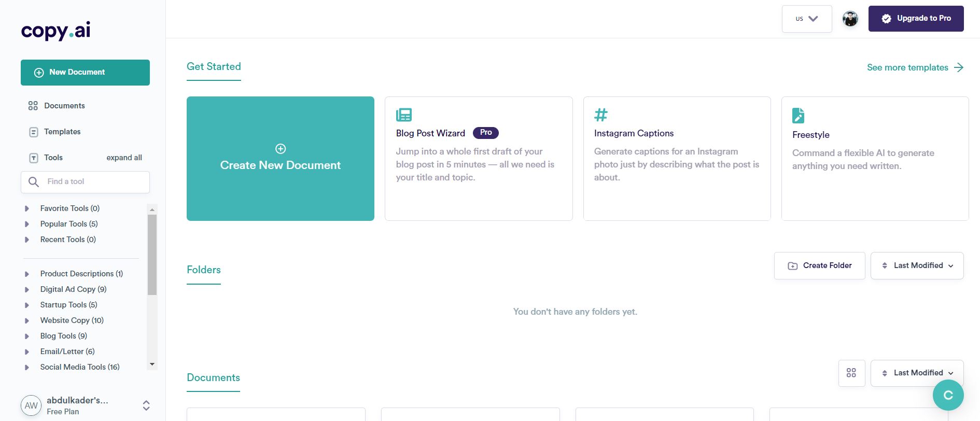Click the Create New Document card
The image size is (980, 421).
coord(281,159)
